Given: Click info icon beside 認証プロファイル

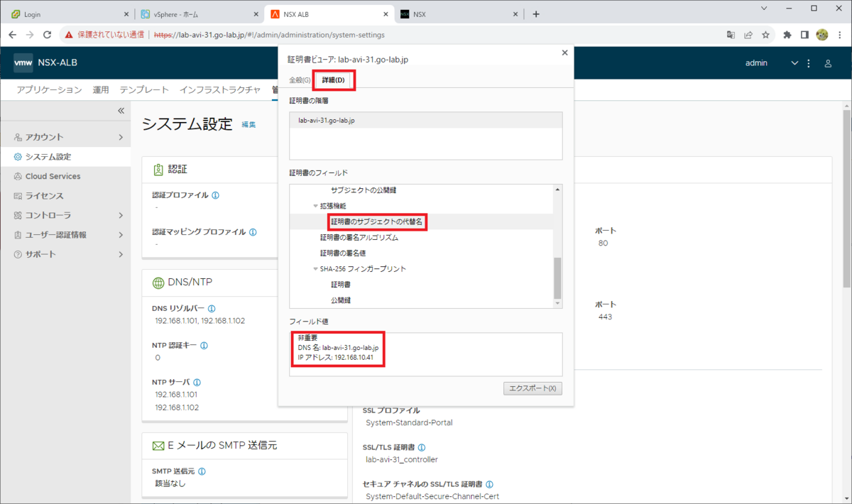Looking at the screenshot, I should [x=215, y=195].
